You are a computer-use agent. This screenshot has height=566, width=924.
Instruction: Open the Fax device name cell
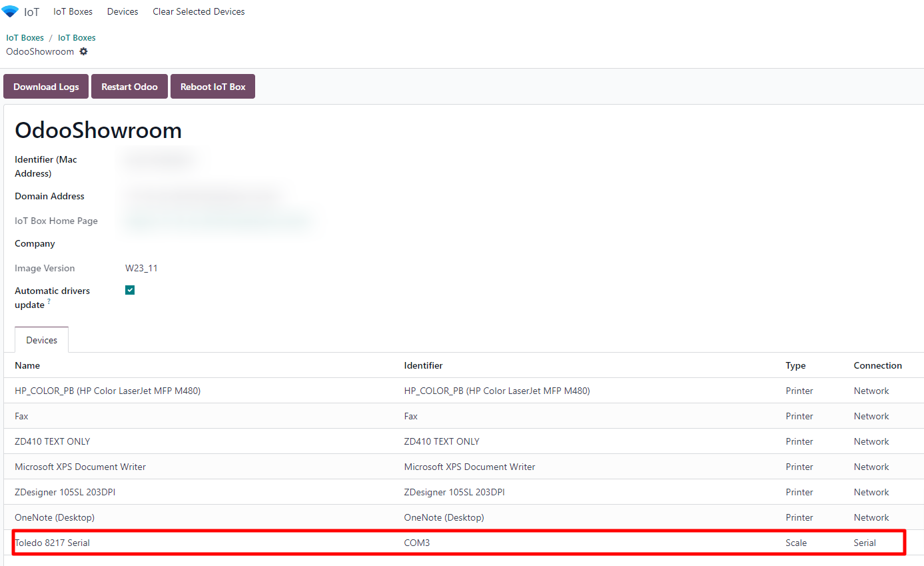pos(21,416)
